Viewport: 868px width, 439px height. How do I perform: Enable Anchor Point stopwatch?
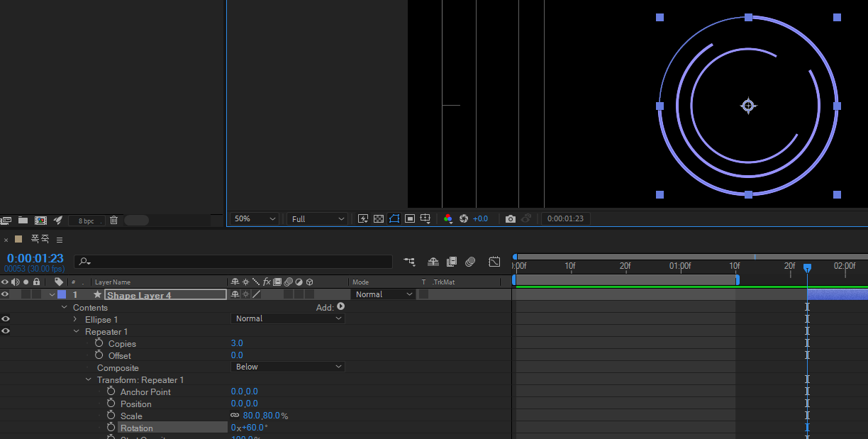[x=111, y=391]
